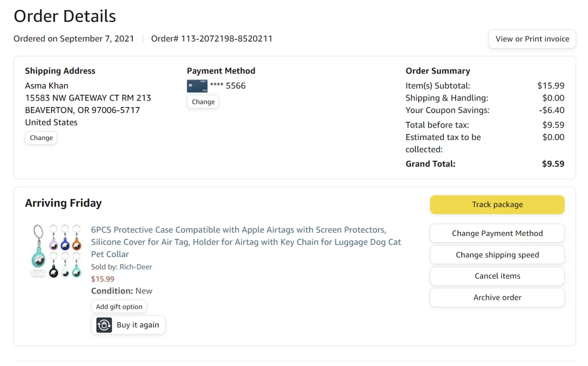Image resolution: width=588 pixels, height=366 pixels.
Task: Select Change shipping speed
Action: [497, 255]
